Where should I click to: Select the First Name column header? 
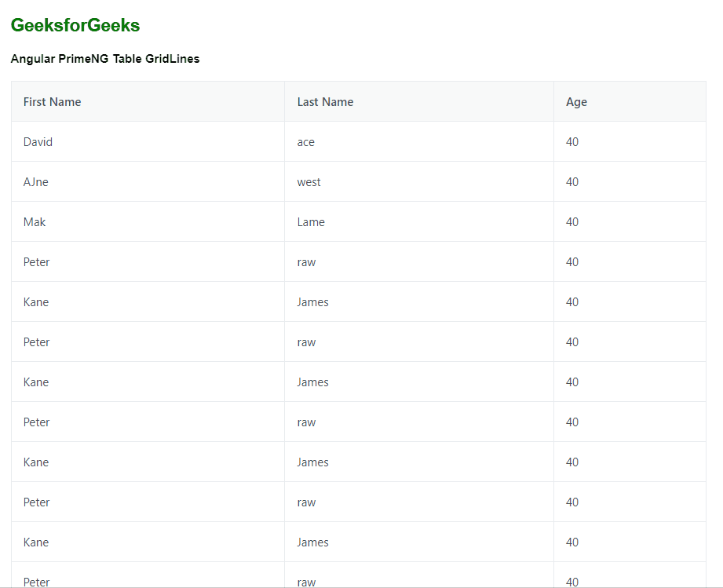pyautogui.click(x=52, y=101)
